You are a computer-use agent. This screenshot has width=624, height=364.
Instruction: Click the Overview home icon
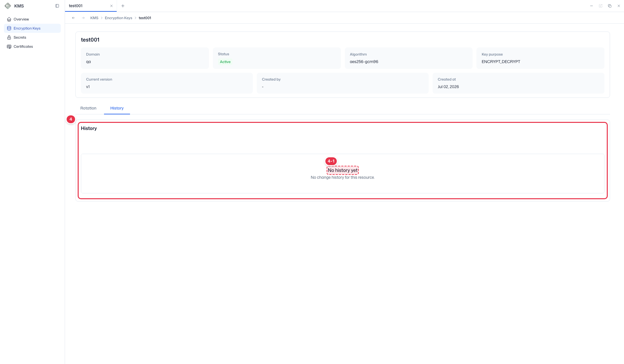9,19
